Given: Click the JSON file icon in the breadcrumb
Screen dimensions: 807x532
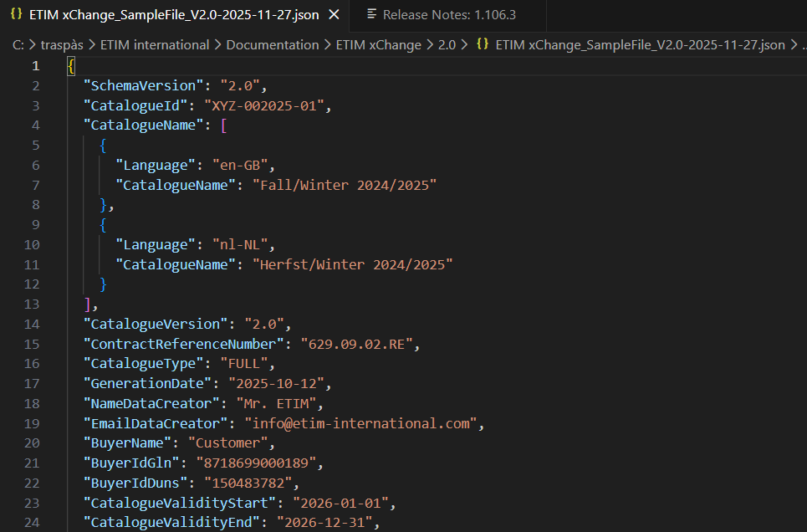Looking at the screenshot, I should coord(483,45).
